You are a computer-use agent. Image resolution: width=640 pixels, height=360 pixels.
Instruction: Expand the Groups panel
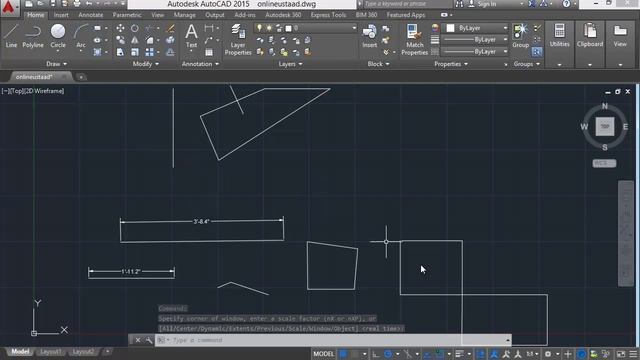[x=527, y=64]
